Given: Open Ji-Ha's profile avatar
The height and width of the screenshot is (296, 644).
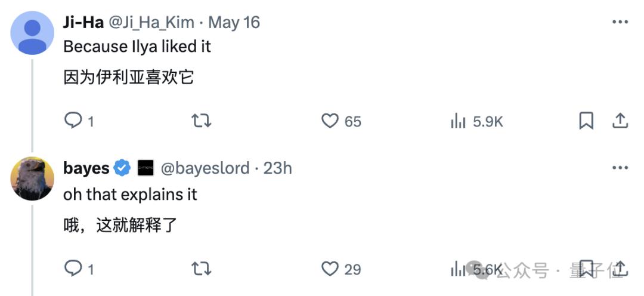Looking at the screenshot, I should pos(32,33).
